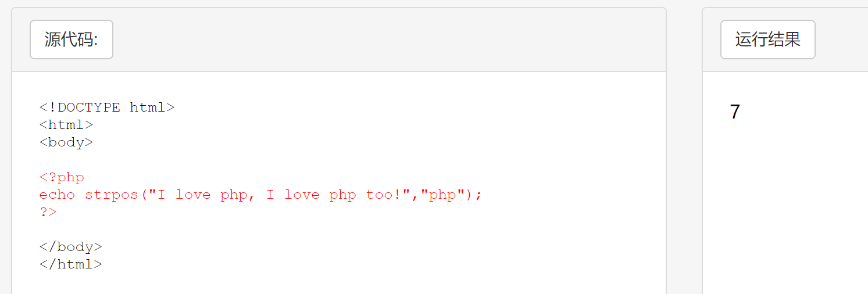Viewport: 868px width, 294px height.
Task: Click the ?> closing PHP tag
Action: click(48, 212)
